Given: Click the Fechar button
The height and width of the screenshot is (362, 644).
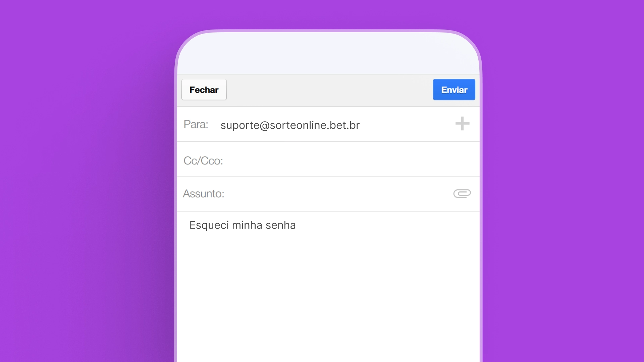Looking at the screenshot, I should (x=204, y=89).
